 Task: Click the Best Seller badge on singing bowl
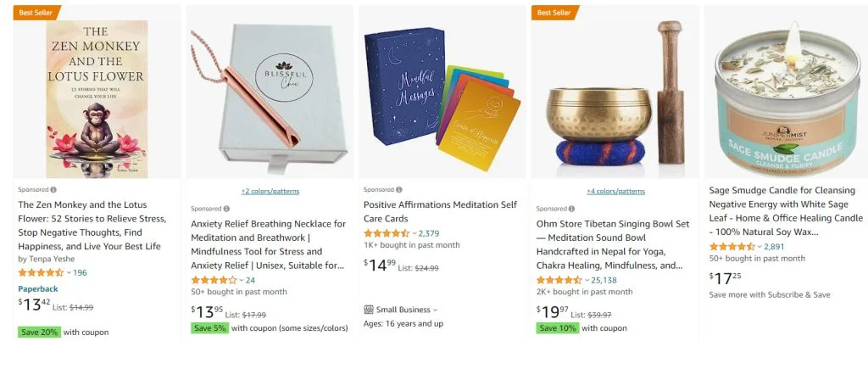[x=554, y=12]
